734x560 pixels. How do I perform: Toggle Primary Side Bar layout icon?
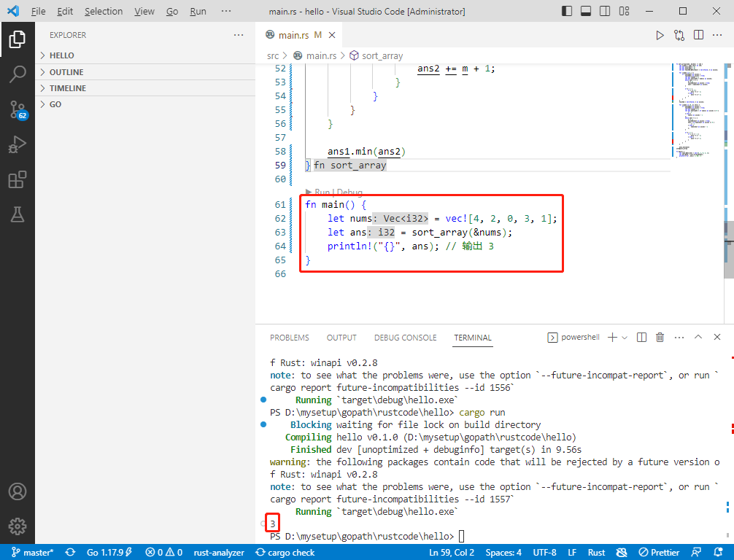(566, 11)
